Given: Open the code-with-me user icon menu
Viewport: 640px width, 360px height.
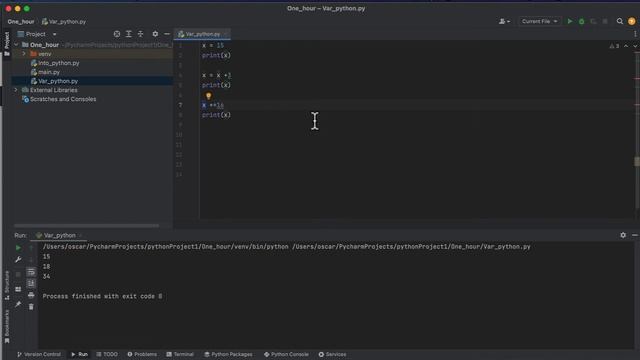Looking at the screenshot, I should click(x=504, y=21).
